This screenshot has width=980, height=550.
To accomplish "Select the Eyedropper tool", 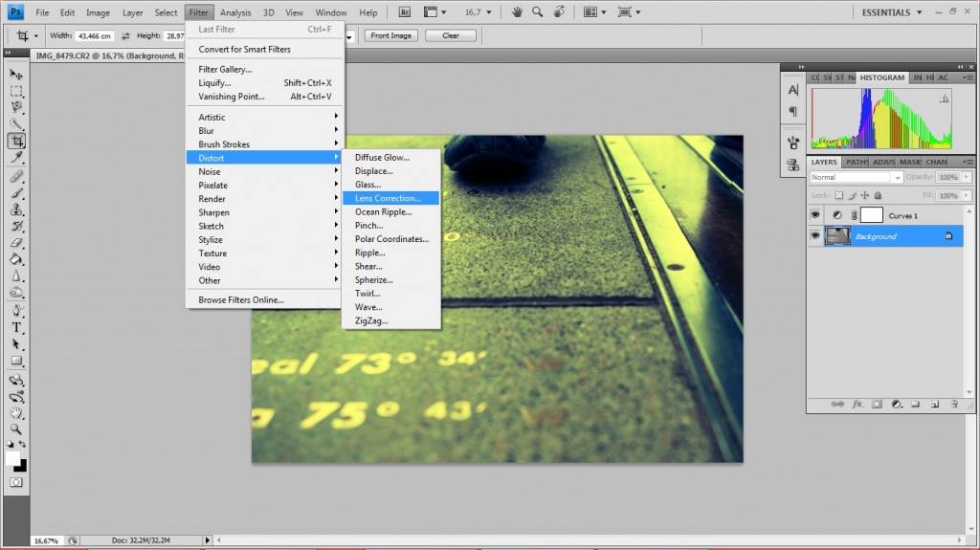I will [16, 158].
